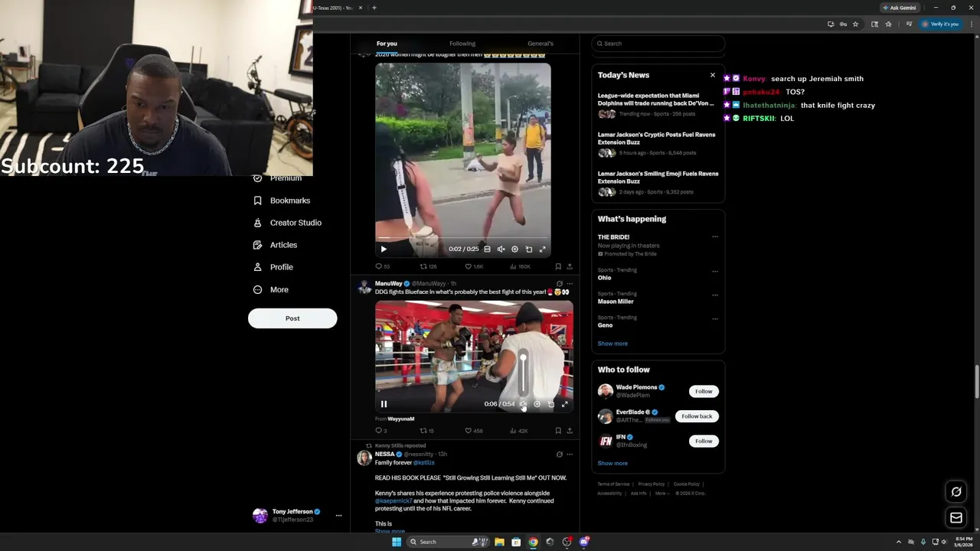The height and width of the screenshot is (551, 980).
Task: Pause the DDG fights Blueface video
Action: click(x=384, y=404)
